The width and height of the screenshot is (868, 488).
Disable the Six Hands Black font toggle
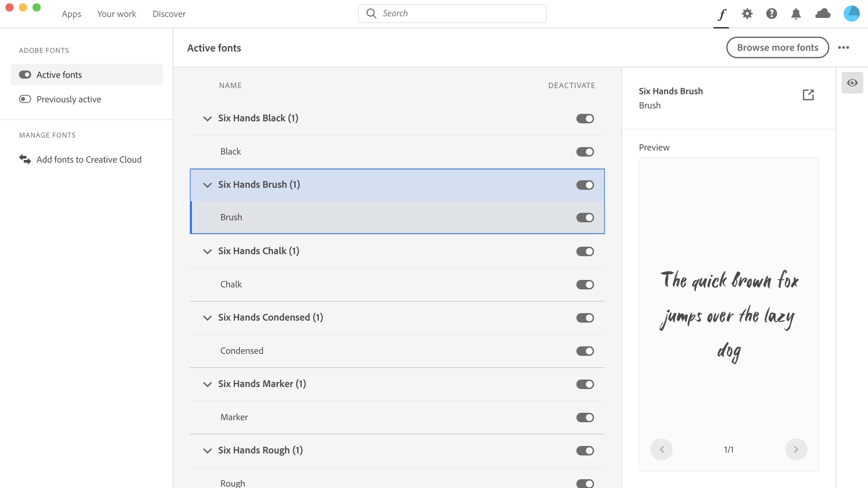585,119
